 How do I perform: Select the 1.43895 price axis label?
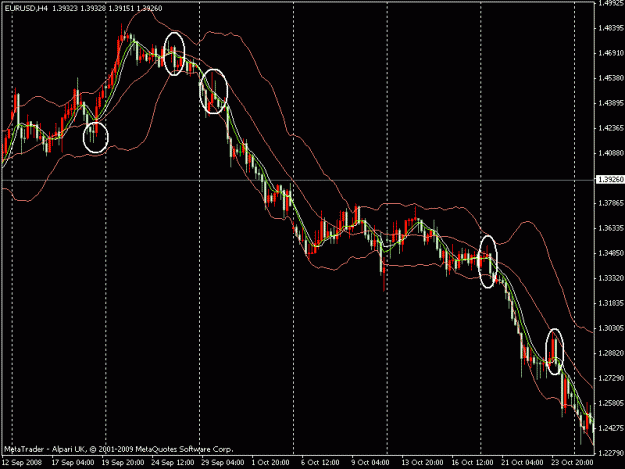tap(611, 103)
